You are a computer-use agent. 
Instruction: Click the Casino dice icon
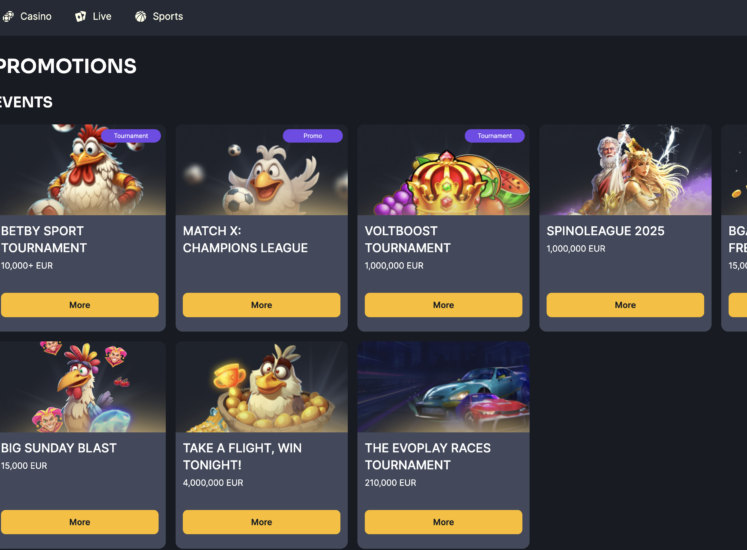(x=8, y=17)
